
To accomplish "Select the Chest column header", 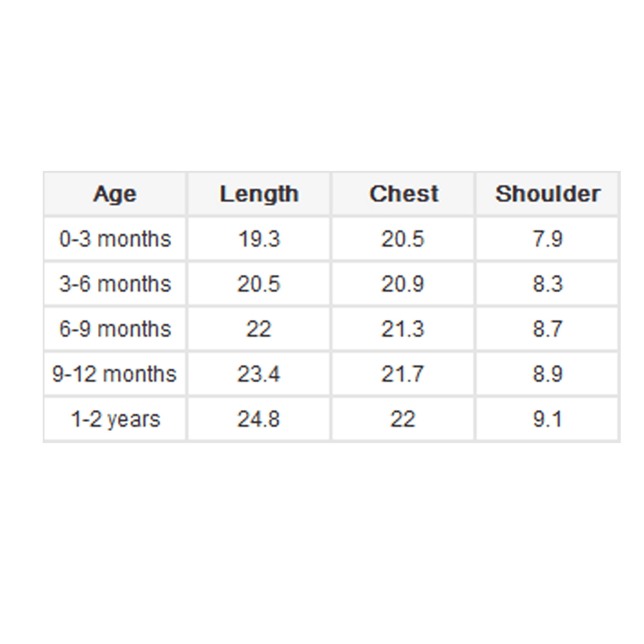I will coord(404,194).
